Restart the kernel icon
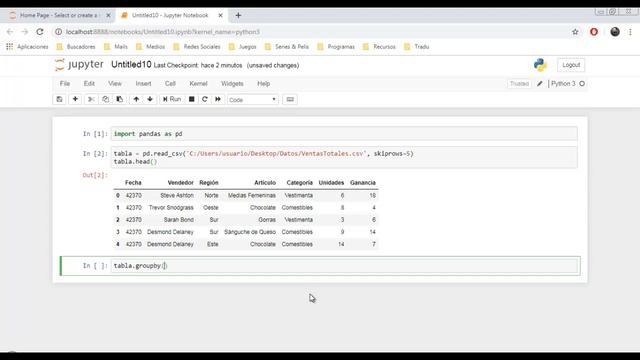 point(205,99)
